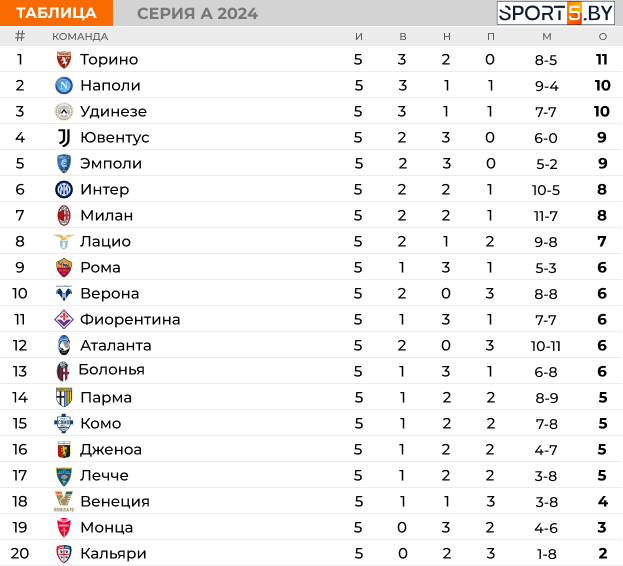
Task: Click the Parma shield icon
Action: click(64, 397)
